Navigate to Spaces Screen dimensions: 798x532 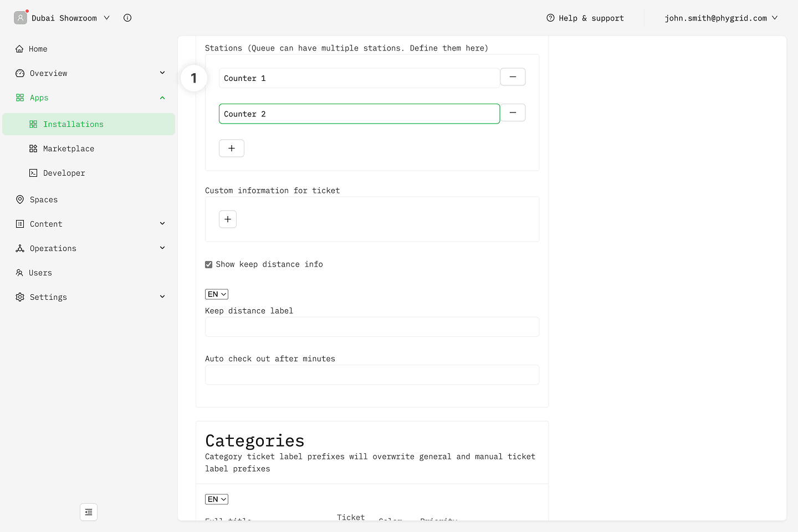point(44,199)
